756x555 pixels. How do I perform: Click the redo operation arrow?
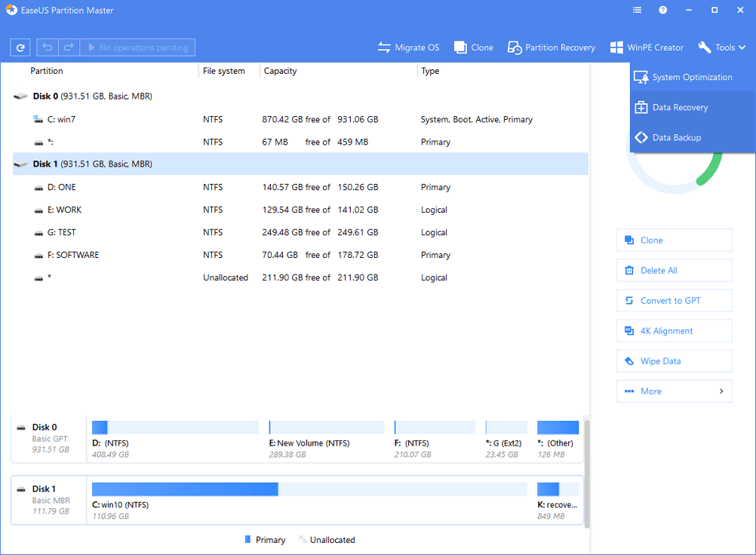(x=69, y=48)
